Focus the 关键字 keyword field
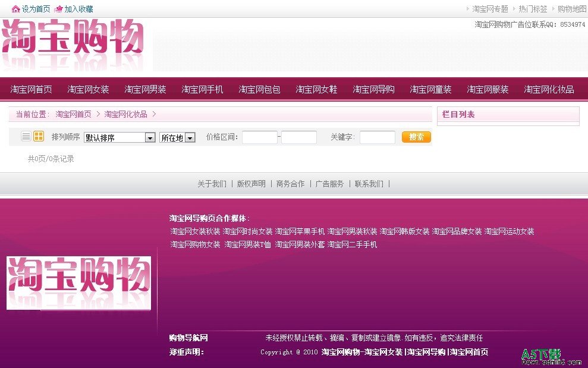 point(378,137)
